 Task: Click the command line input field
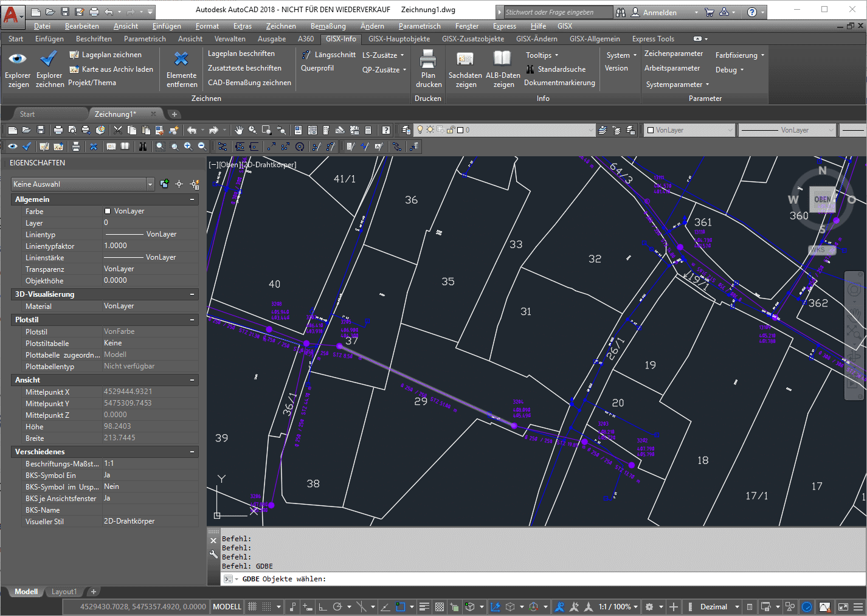point(543,579)
